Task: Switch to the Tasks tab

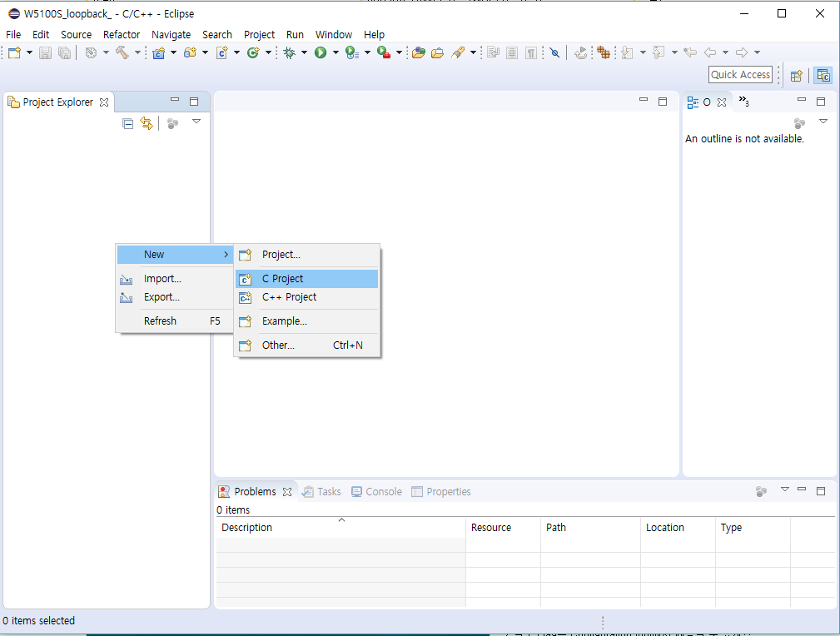Action: pyautogui.click(x=321, y=492)
